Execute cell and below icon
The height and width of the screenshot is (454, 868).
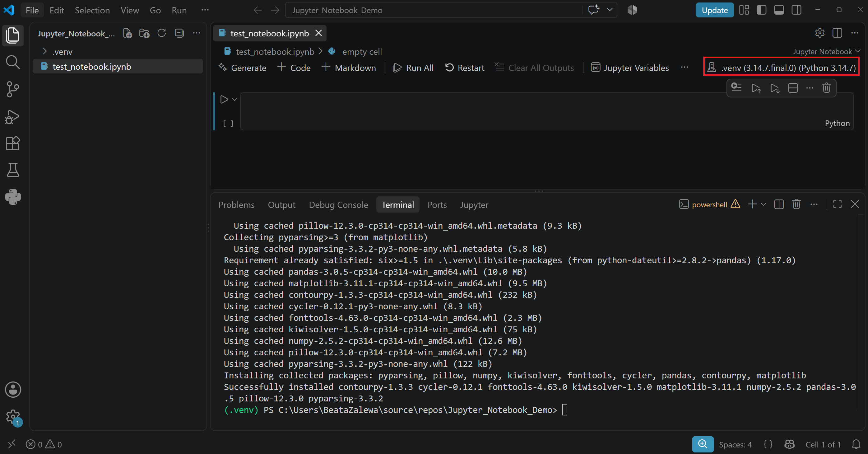click(x=775, y=88)
